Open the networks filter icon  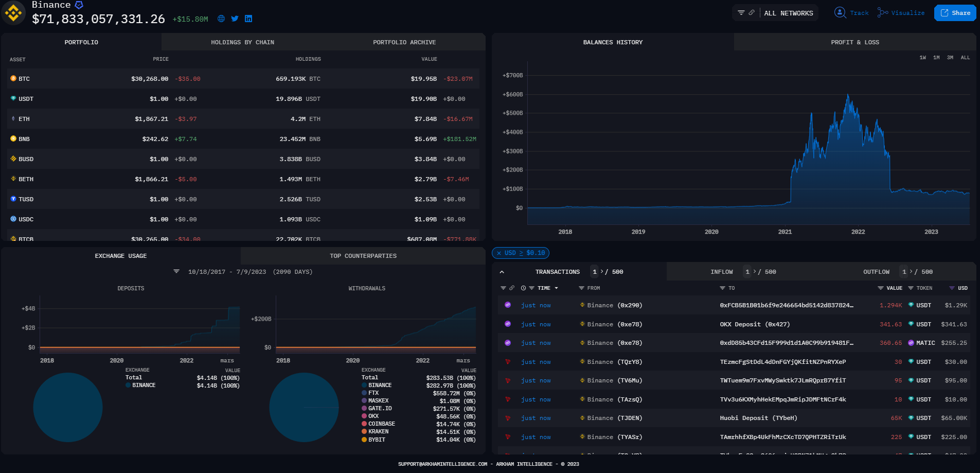741,13
